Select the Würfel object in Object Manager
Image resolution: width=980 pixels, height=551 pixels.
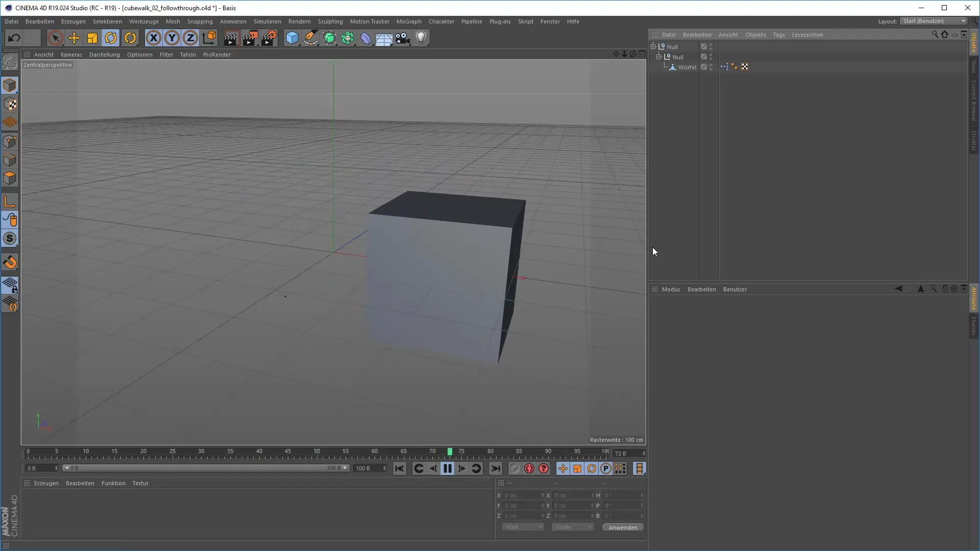coord(687,67)
